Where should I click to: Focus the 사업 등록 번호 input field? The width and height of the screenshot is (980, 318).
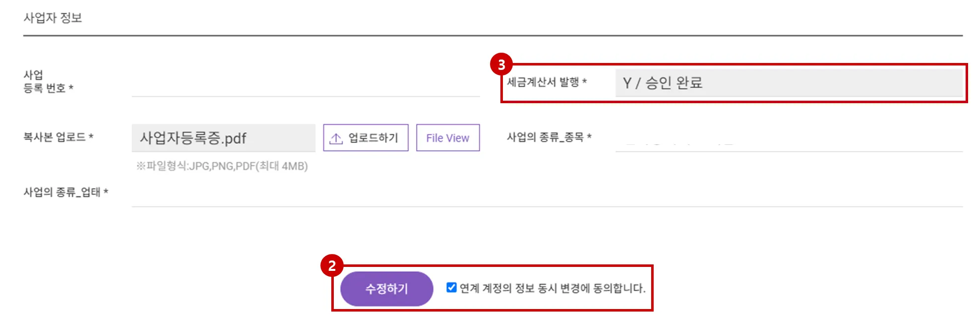(306, 83)
